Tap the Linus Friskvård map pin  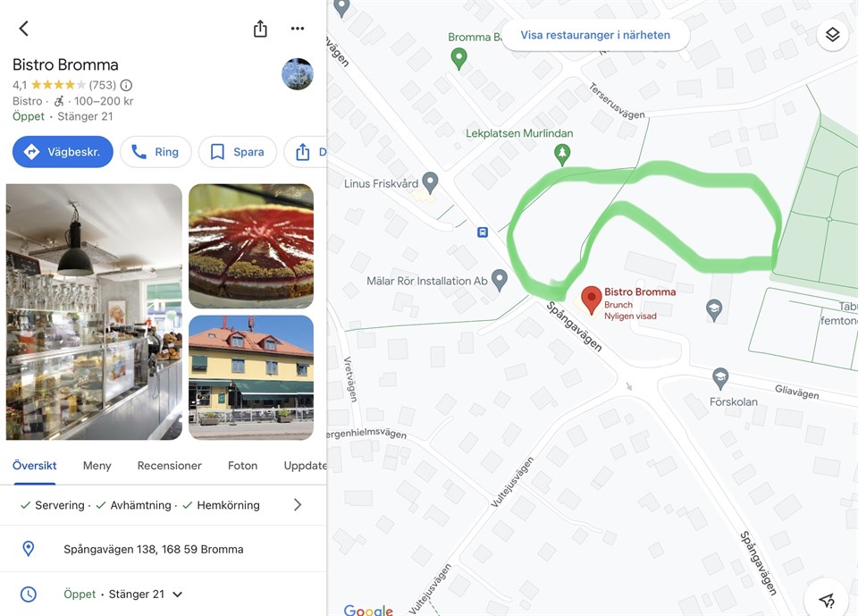pos(431,183)
